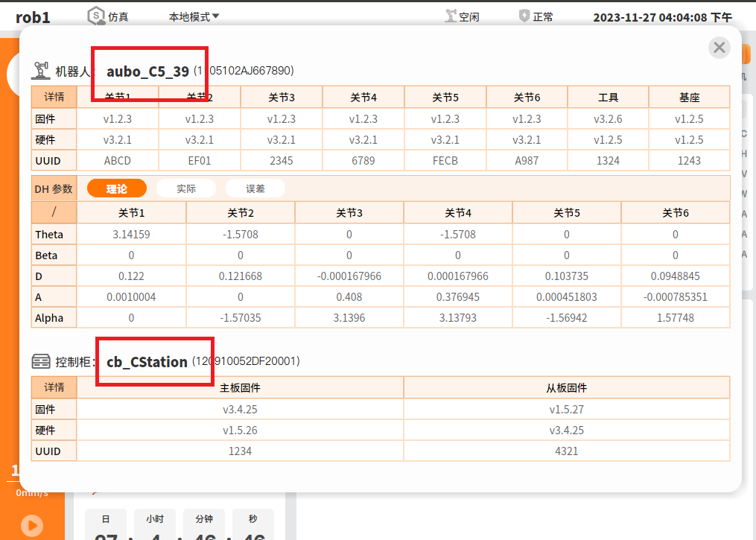Click D value 0.103735
756x540 pixels.
[x=567, y=276]
